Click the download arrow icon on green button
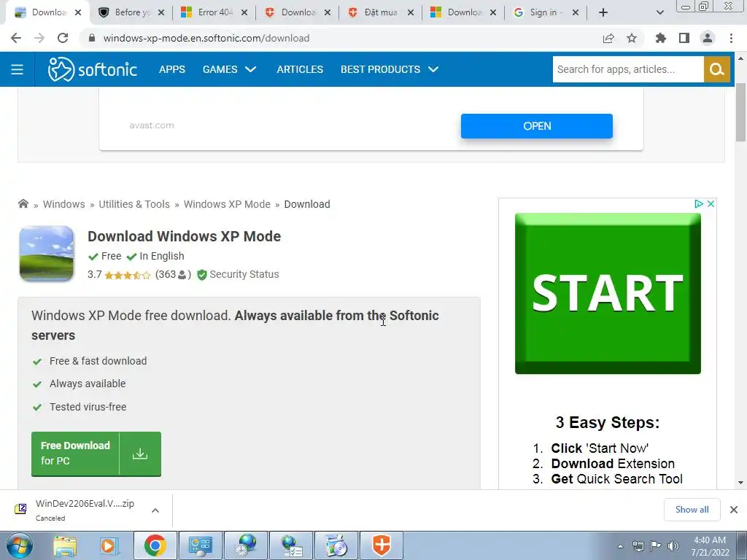 tap(140, 454)
